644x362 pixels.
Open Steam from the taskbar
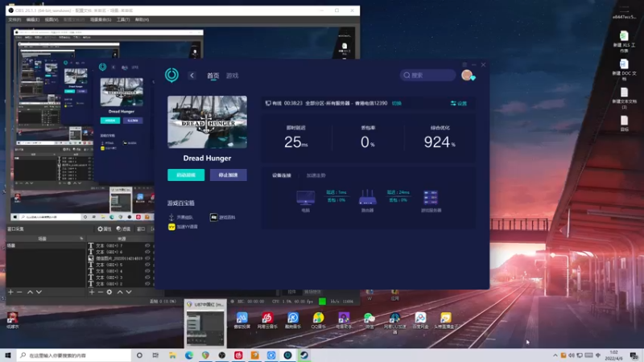pyautogui.click(x=304, y=355)
